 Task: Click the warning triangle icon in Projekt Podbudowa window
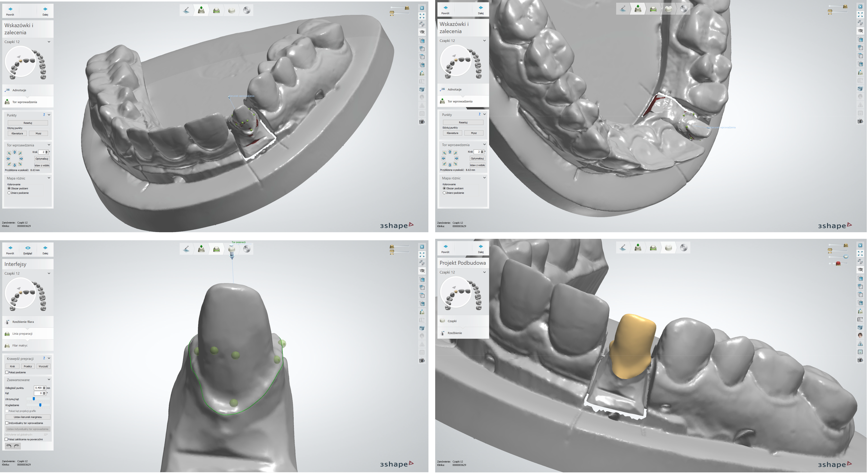[860, 344]
